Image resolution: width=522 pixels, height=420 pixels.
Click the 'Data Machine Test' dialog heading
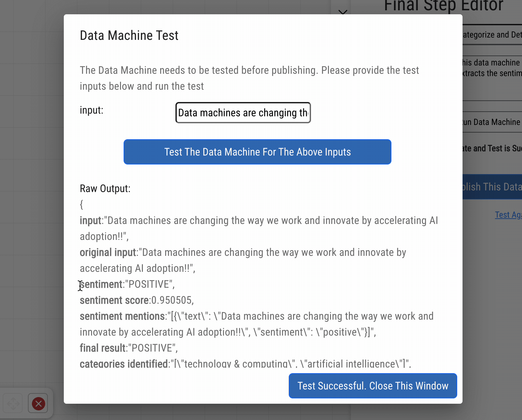(129, 35)
